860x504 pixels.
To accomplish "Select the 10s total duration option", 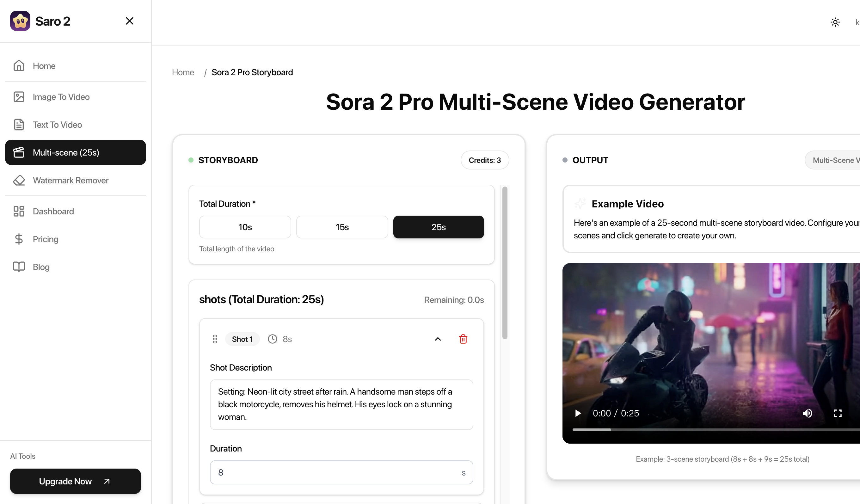I will coord(245,227).
